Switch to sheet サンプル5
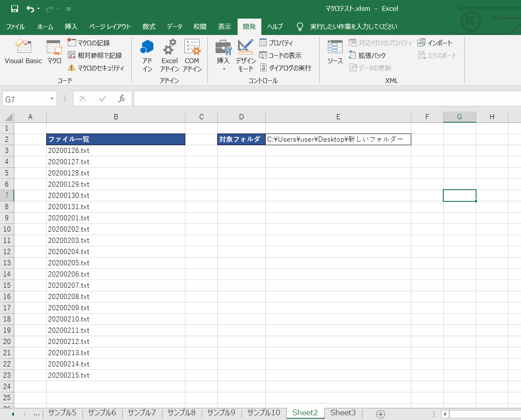Viewport: 521px width, 420px height. [x=62, y=413]
